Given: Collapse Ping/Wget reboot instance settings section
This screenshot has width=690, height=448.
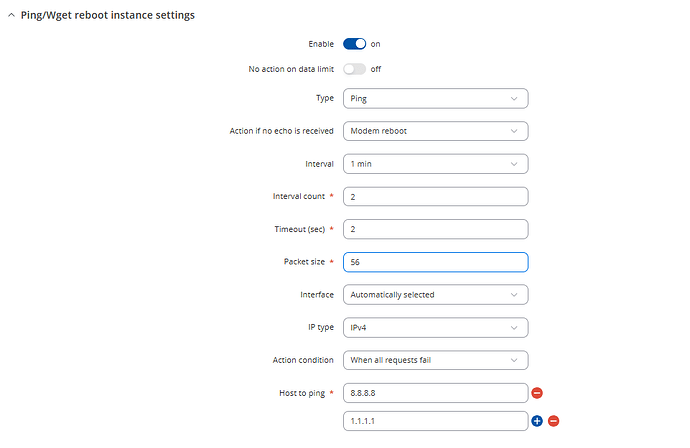Looking at the screenshot, I should (11, 16).
